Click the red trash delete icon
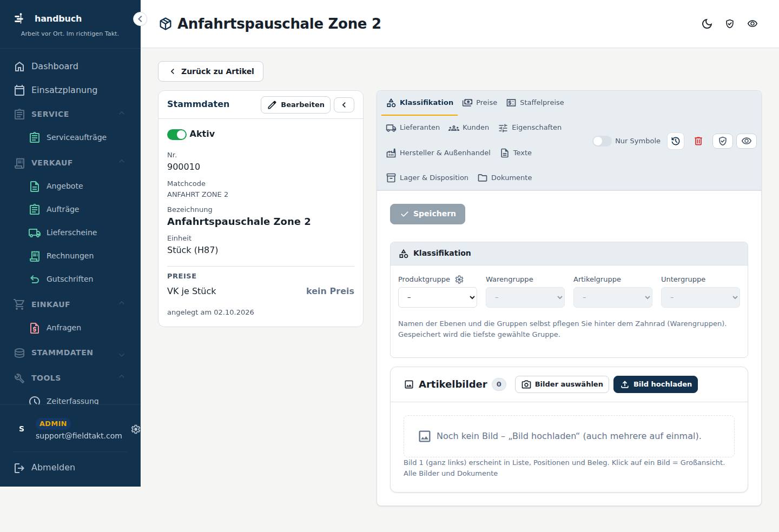Screen dimensions: 779x532 [698, 141]
